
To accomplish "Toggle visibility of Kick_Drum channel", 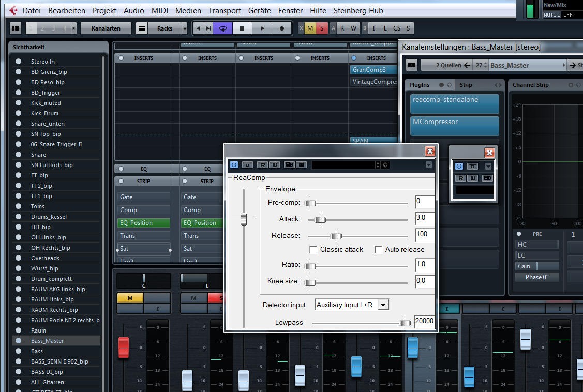I will point(18,113).
